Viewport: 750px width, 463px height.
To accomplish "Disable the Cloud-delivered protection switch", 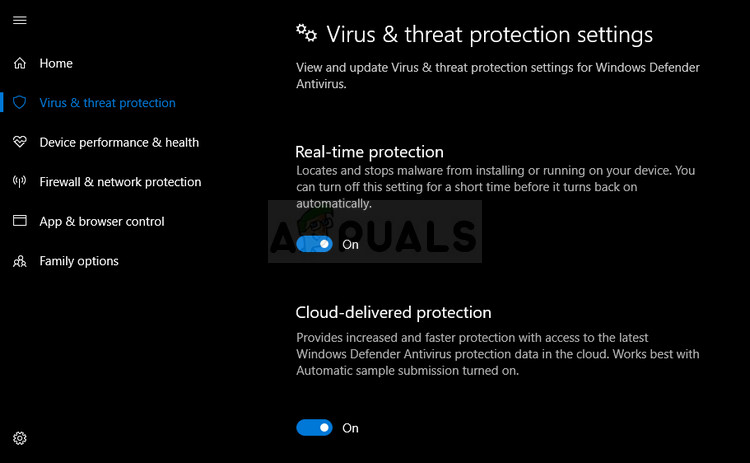I will click(314, 428).
